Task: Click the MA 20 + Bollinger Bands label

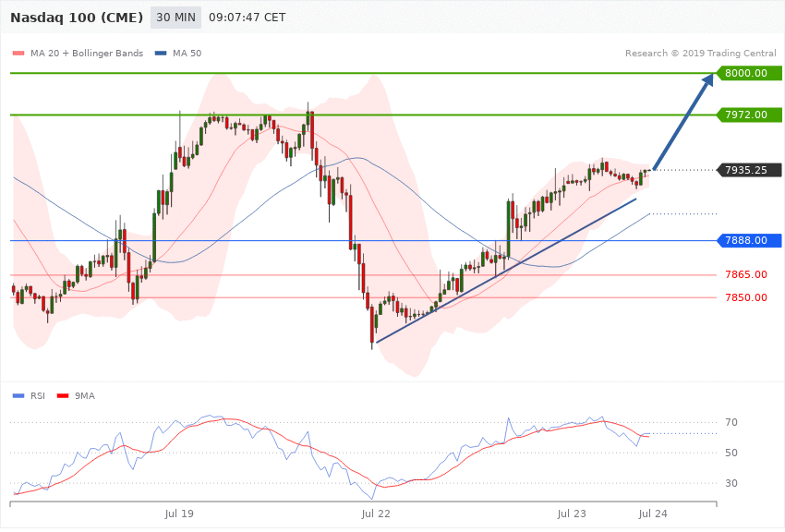Action: (87, 53)
